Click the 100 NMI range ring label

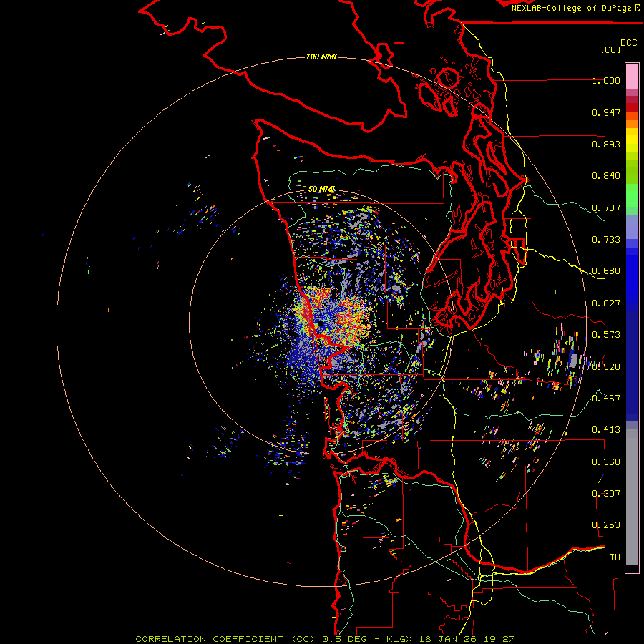tap(321, 57)
